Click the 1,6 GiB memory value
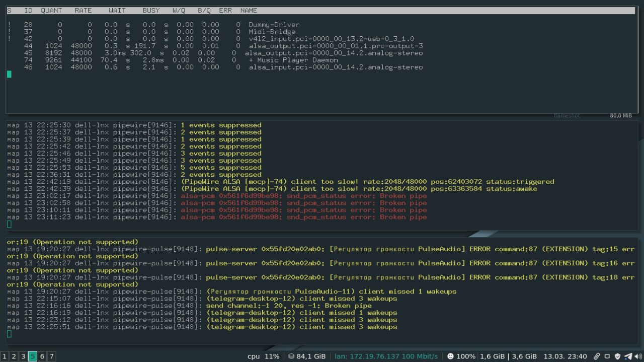 tap(493, 356)
